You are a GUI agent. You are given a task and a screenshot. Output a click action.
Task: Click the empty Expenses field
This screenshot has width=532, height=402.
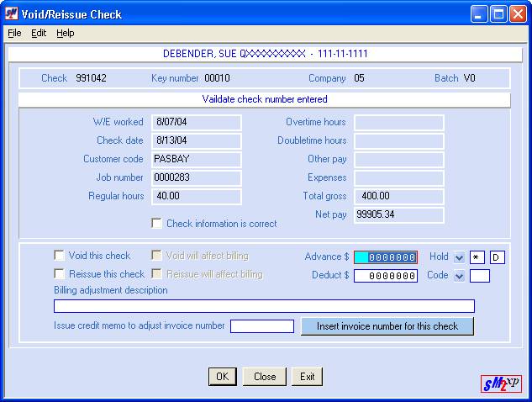[x=399, y=178]
